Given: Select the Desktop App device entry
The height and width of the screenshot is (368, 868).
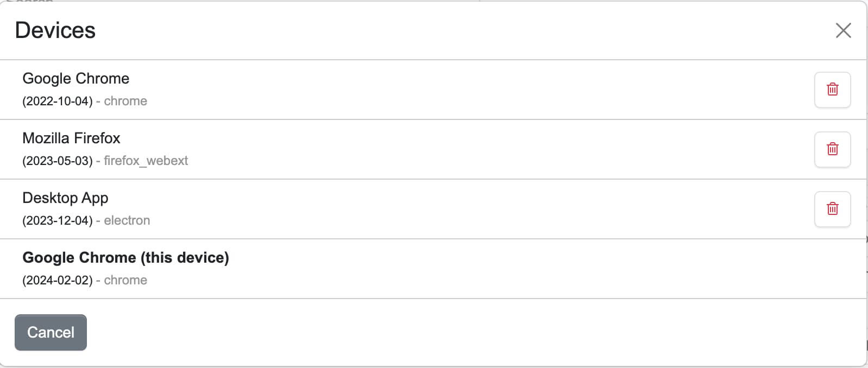Looking at the screenshot, I should [65, 198].
